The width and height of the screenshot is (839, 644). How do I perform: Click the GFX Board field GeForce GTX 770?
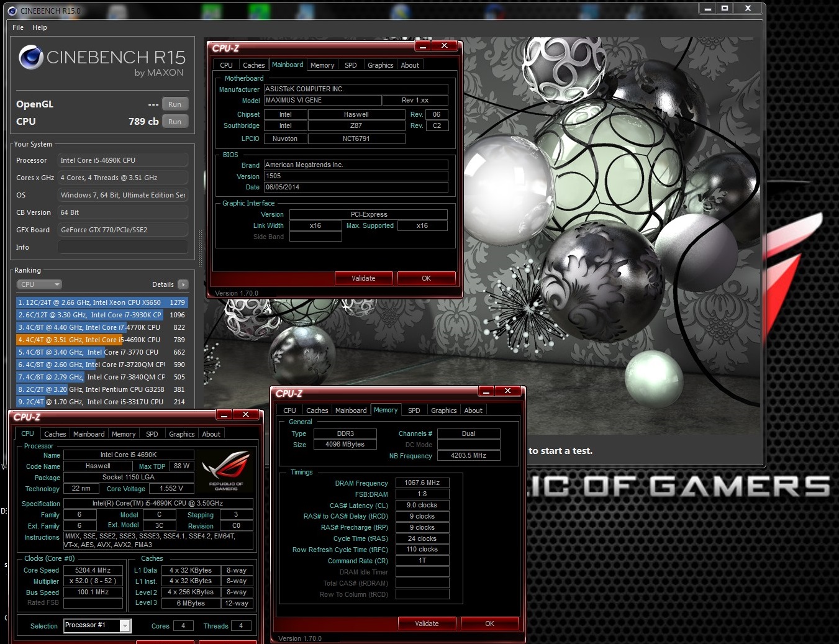pyautogui.click(x=123, y=230)
